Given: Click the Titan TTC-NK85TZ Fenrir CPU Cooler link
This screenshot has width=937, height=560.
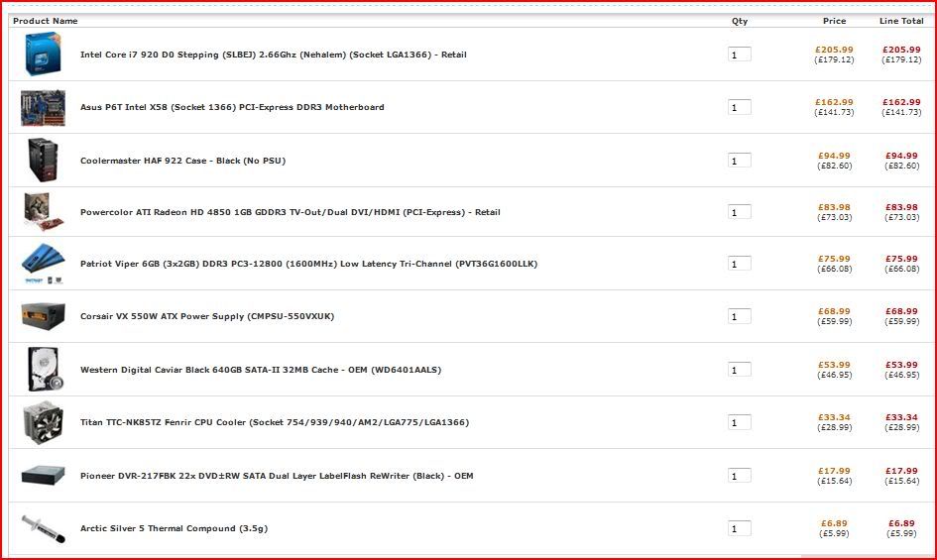Looking at the screenshot, I should [x=275, y=422].
